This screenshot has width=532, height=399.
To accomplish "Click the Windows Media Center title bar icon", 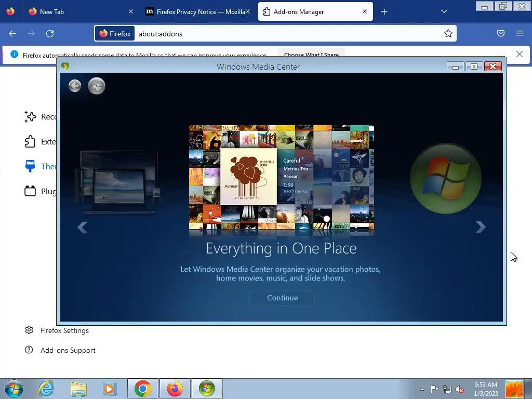I will (65, 66).
